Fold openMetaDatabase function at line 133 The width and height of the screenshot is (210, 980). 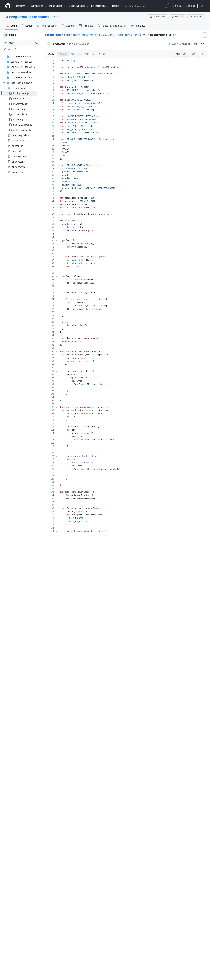[x=57, y=492]
